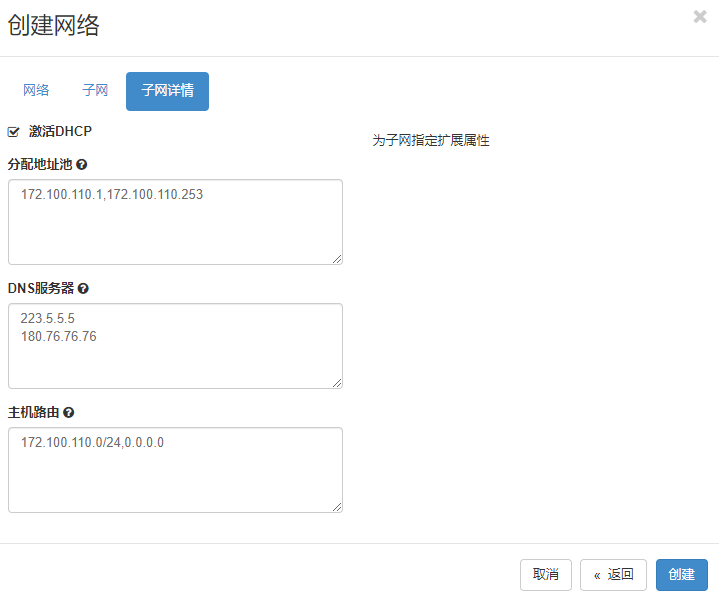Viewport: 719px width, 598px height.
Task: Click help icon beside DNS服务器
Action: coord(83,288)
